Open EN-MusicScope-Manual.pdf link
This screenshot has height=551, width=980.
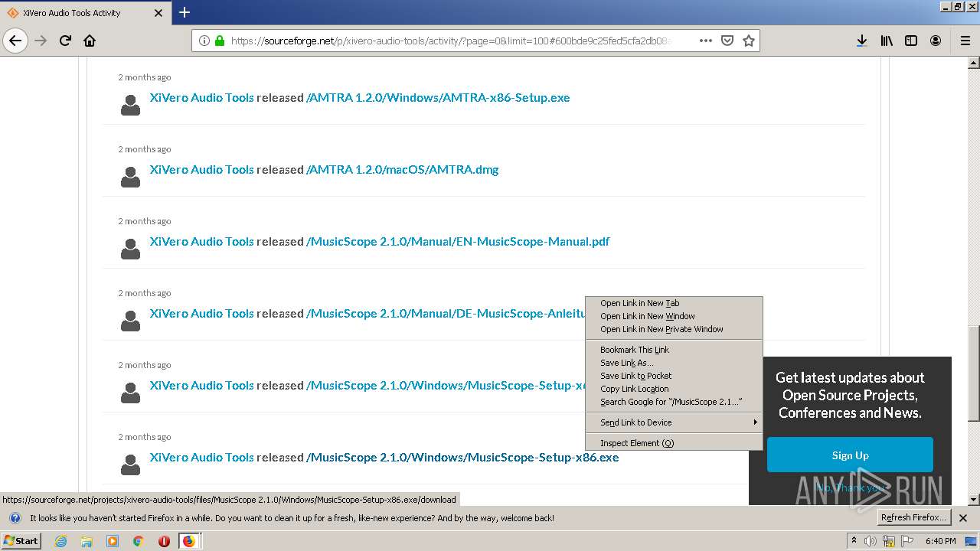(x=458, y=241)
